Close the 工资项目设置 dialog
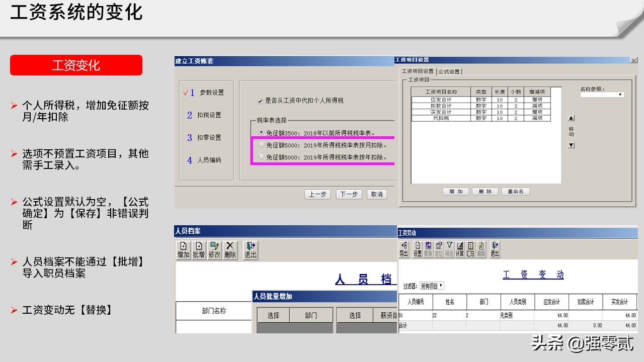 tap(634, 60)
